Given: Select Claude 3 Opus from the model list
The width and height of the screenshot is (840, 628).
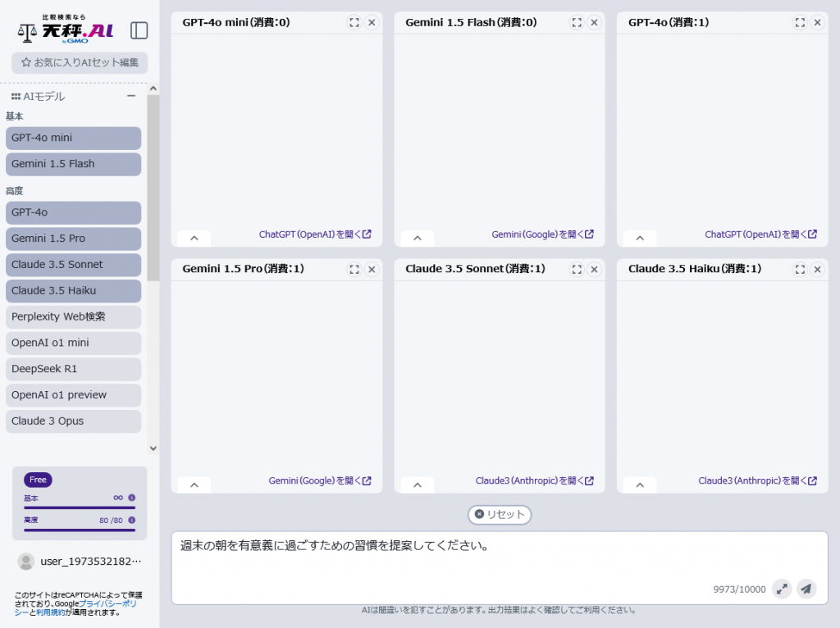Looking at the screenshot, I should [73, 421].
